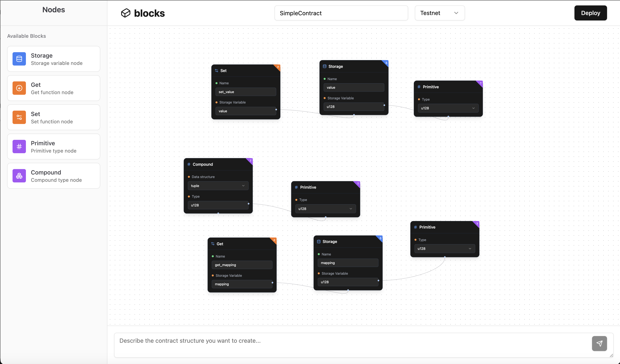This screenshot has height=364, width=620.
Task: Click the F corner badge on Set node
Action: point(278,67)
